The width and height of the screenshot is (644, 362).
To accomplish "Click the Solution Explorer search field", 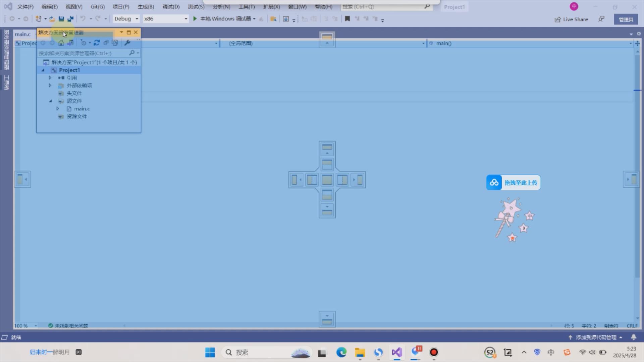I will pos(83,53).
